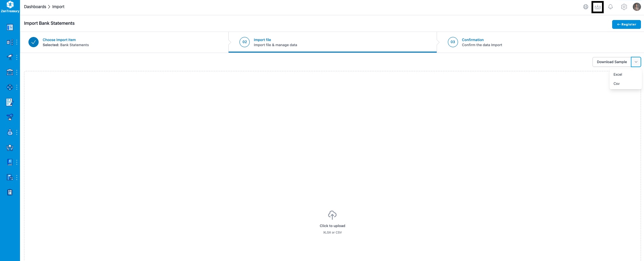Go to the Choose Import Item step

(x=124, y=42)
